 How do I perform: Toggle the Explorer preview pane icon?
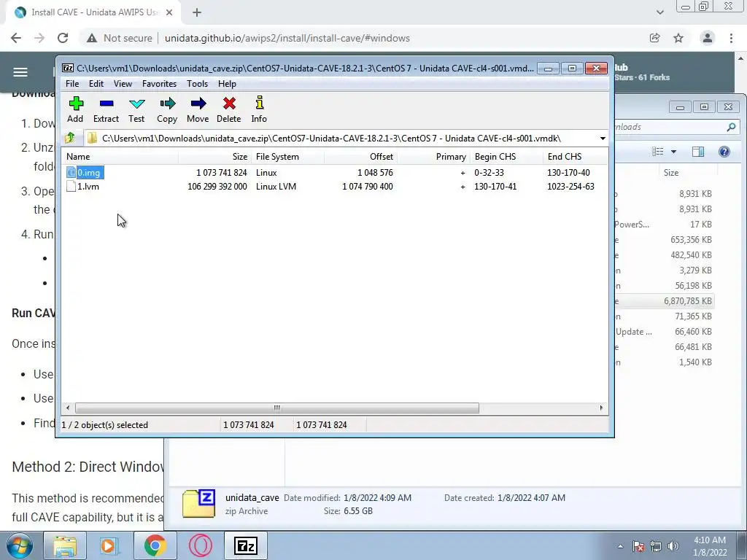(698, 152)
